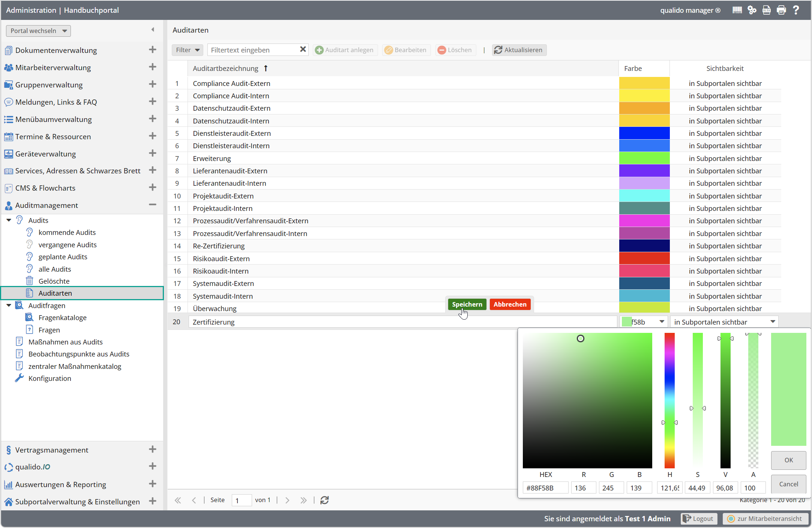Collapse sidebar with left arrow icon

tap(153, 30)
